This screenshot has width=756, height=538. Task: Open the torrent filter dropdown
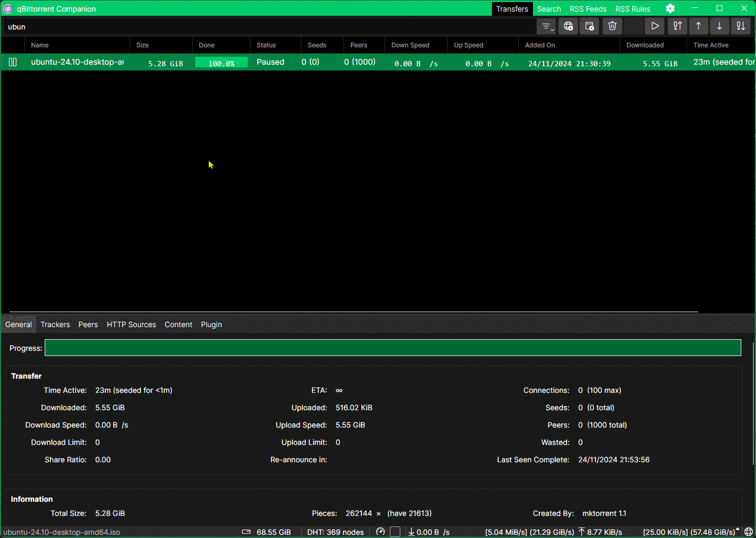click(x=546, y=26)
